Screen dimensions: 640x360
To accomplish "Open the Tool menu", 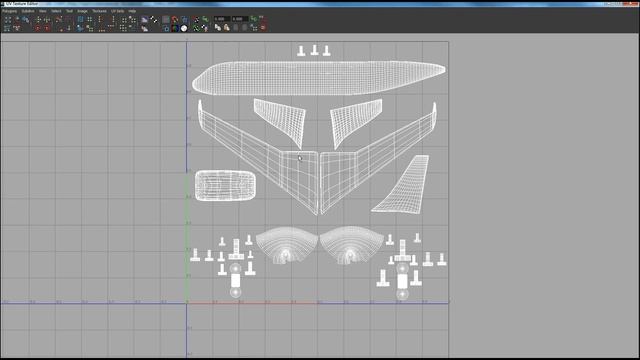I will [x=69, y=11].
